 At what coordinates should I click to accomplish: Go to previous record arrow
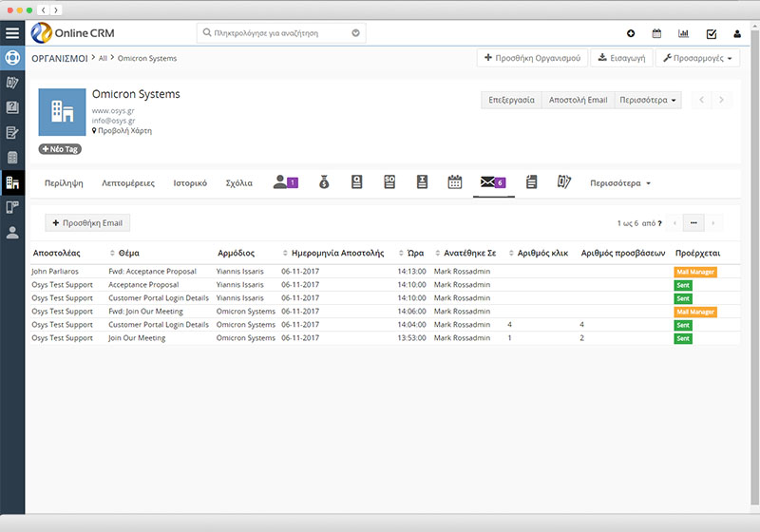(701, 100)
